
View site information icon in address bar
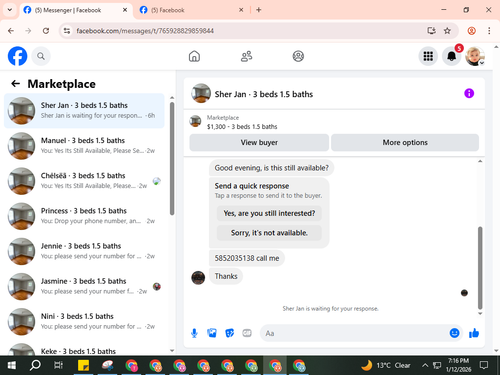tap(67, 31)
